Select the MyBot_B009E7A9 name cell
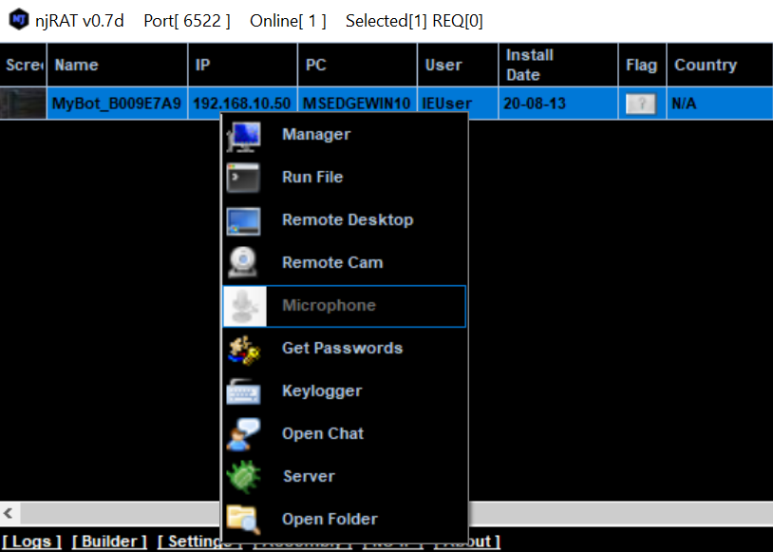This screenshot has height=552, width=773. pos(117,104)
